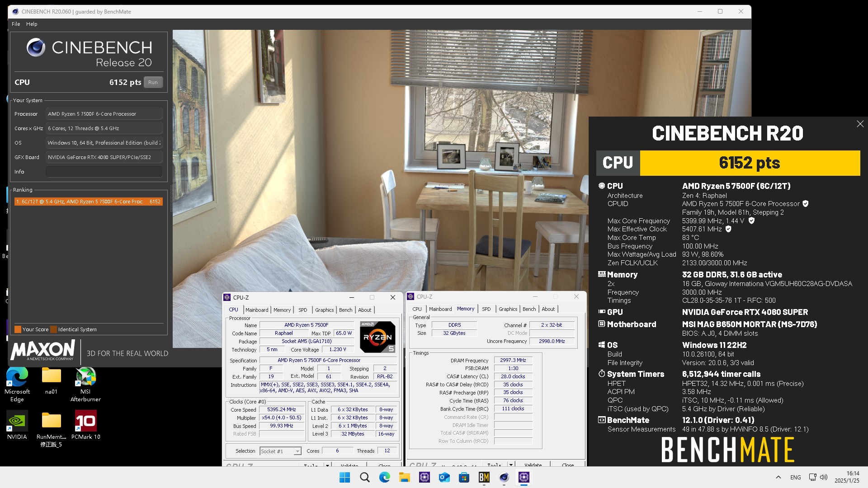Open the Socket #1 selection dropdown in CPU-Z
The image size is (868, 488).
(x=280, y=451)
